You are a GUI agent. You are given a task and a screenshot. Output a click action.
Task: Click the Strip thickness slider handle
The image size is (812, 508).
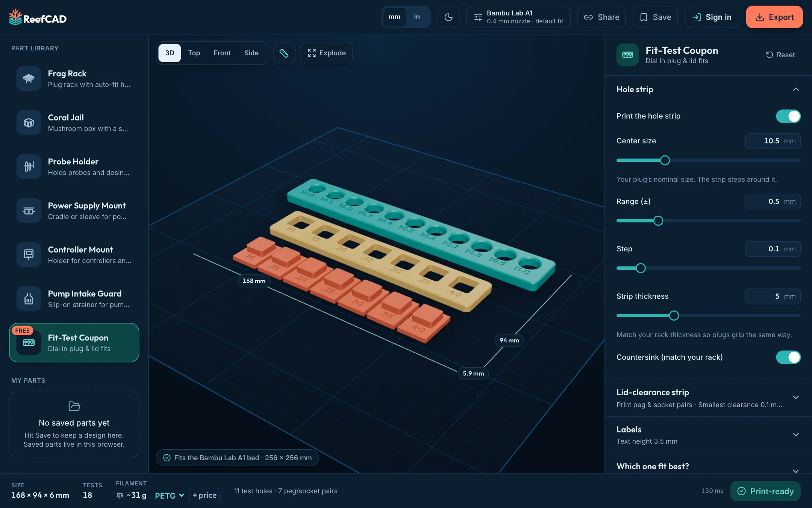[x=674, y=315]
